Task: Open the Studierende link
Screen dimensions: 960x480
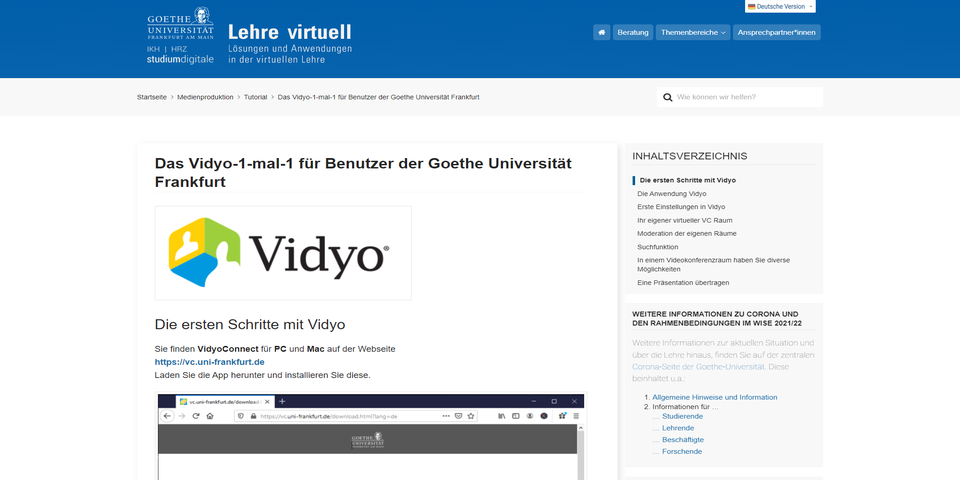Action: point(682,416)
